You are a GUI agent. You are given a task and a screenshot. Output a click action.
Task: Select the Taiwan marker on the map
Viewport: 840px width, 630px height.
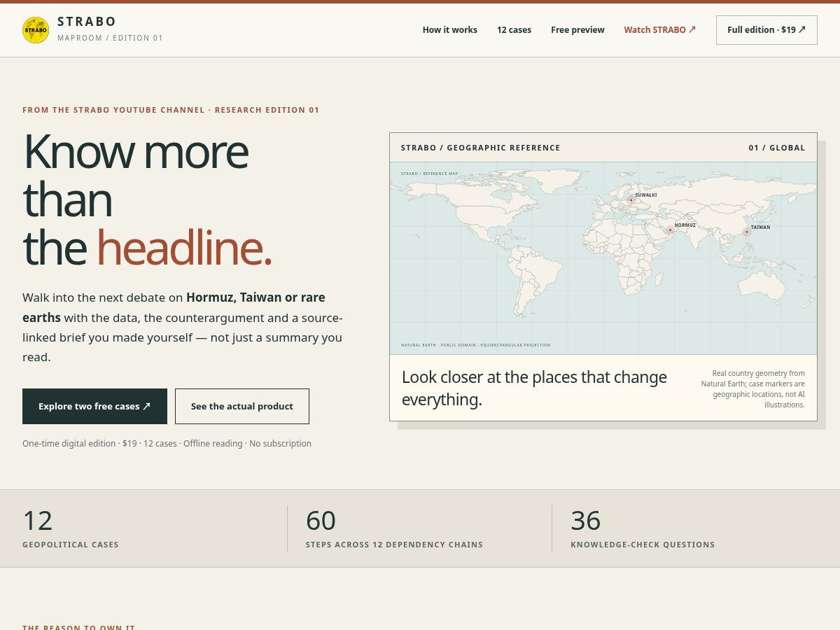point(747,232)
